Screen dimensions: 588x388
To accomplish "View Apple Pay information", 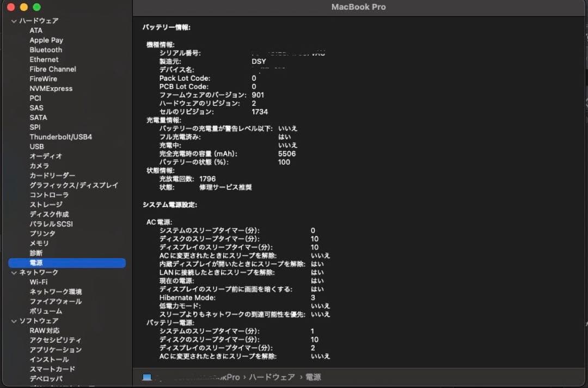I will [x=46, y=40].
